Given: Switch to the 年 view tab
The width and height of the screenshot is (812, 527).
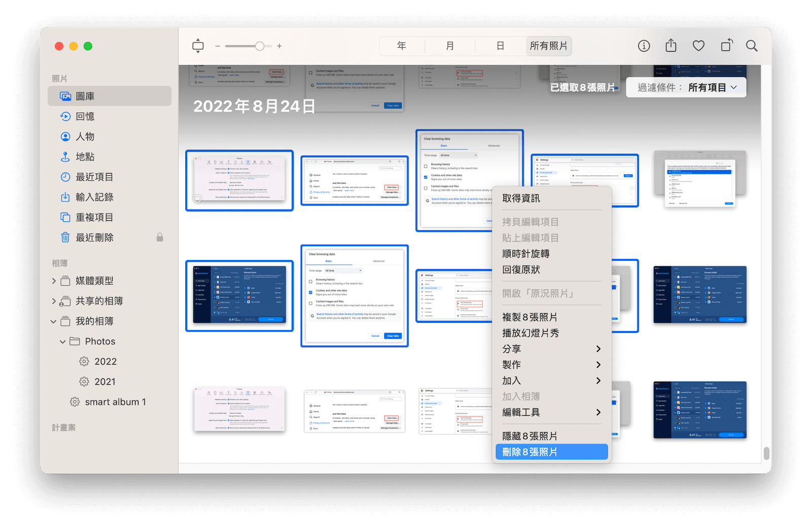Looking at the screenshot, I should pyautogui.click(x=401, y=46).
